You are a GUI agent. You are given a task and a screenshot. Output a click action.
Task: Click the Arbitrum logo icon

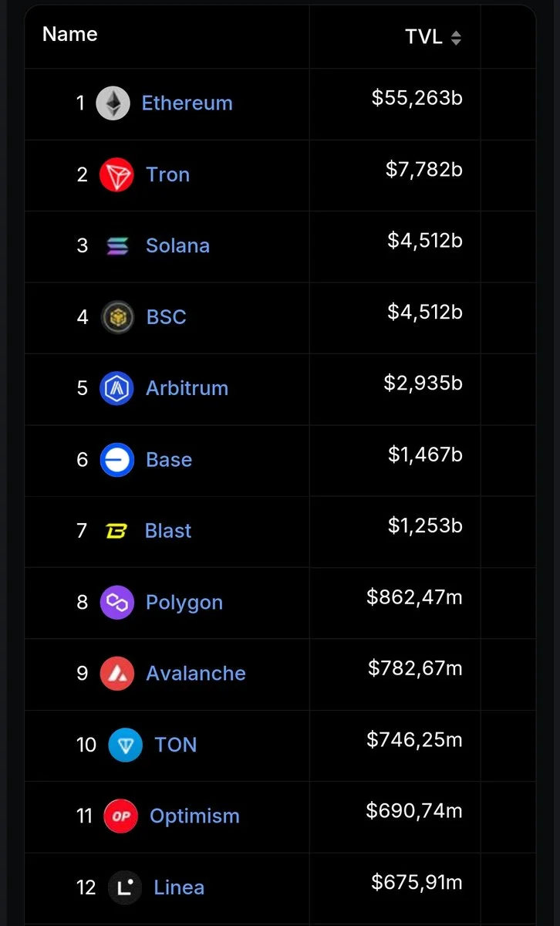point(116,388)
